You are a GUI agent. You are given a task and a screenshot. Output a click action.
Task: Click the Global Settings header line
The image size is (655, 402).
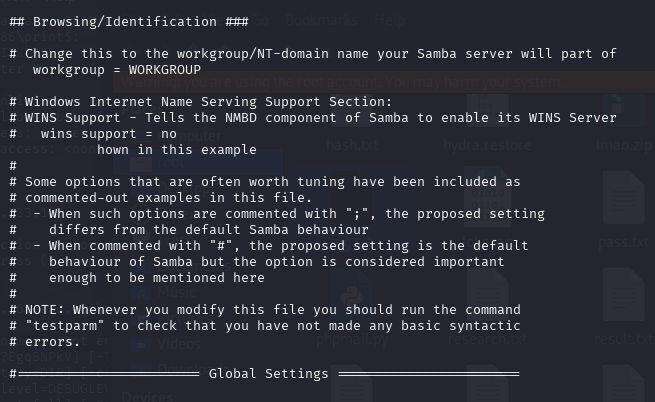point(265,374)
